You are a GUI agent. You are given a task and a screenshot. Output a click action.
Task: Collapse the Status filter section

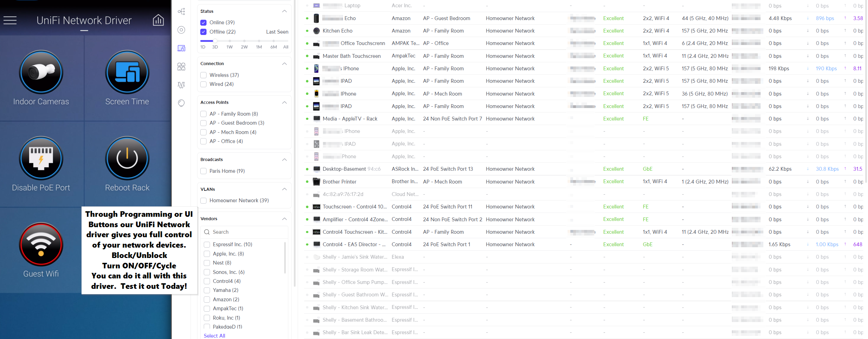(284, 11)
